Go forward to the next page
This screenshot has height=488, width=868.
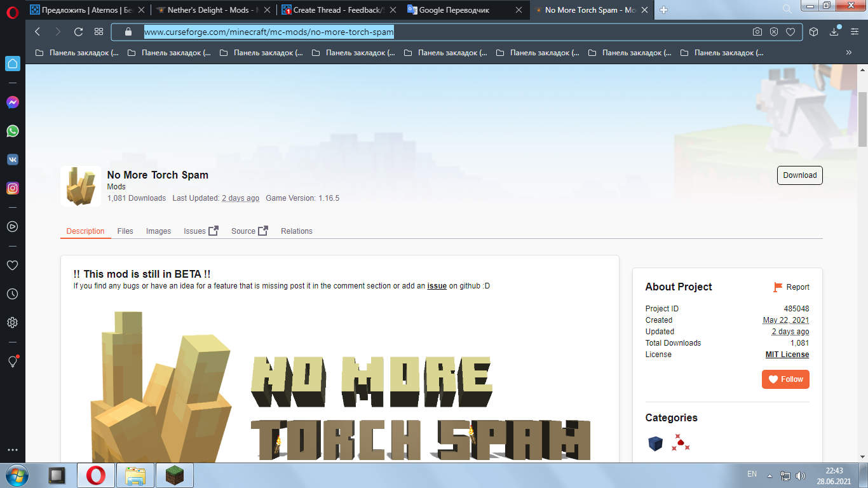[58, 32]
